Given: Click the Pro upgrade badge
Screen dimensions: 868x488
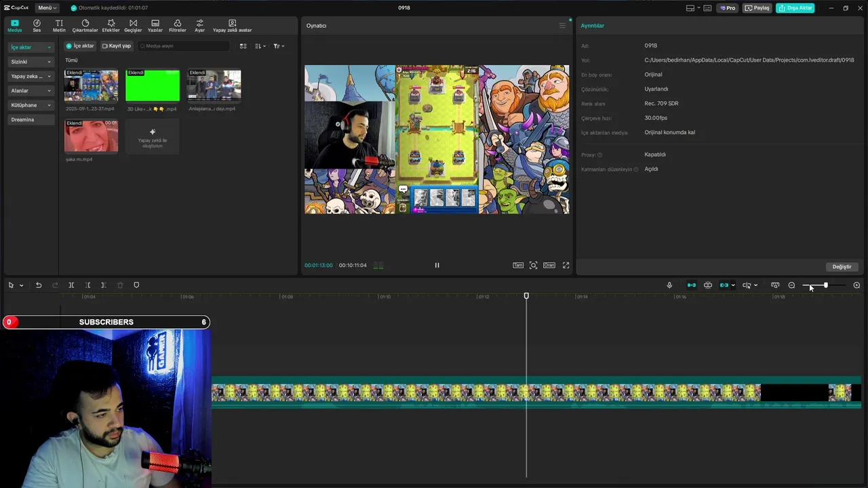Looking at the screenshot, I should [x=728, y=8].
